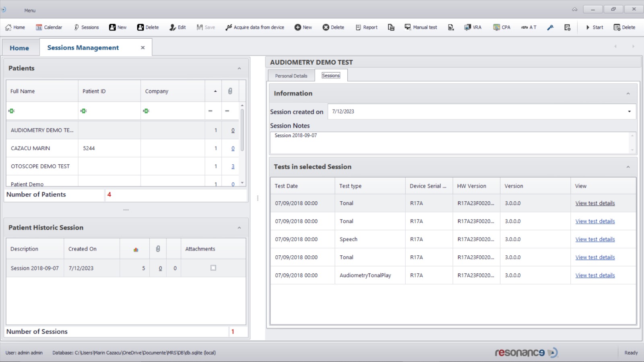Image resolution: width=644 pixels, height=362 pixels.
Task: Delete session using the circled X Delete
Action: tap(333, 27)
